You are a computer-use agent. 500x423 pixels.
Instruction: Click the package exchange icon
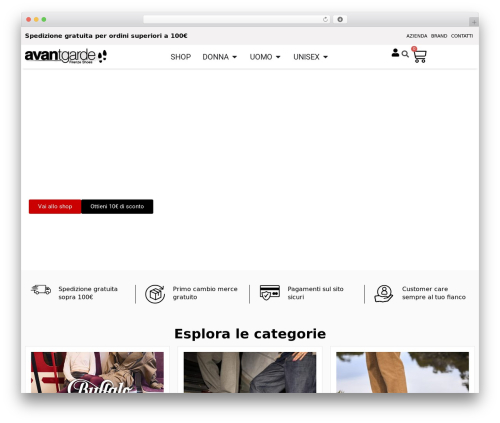click(155, 294)
